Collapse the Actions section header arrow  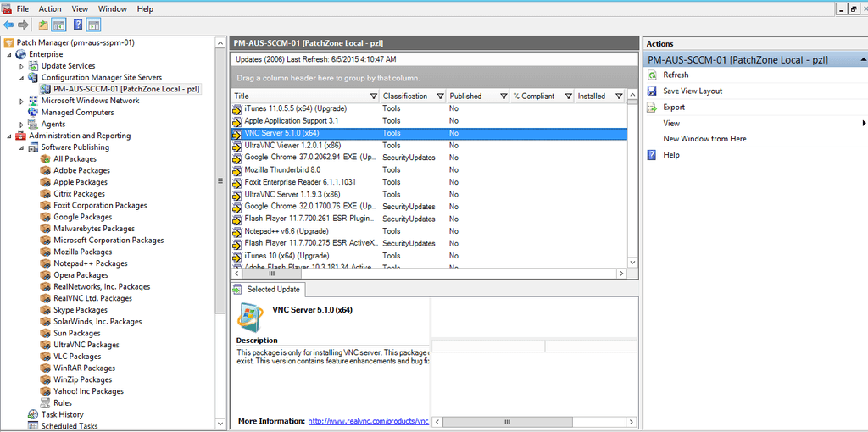pos(862,59)
